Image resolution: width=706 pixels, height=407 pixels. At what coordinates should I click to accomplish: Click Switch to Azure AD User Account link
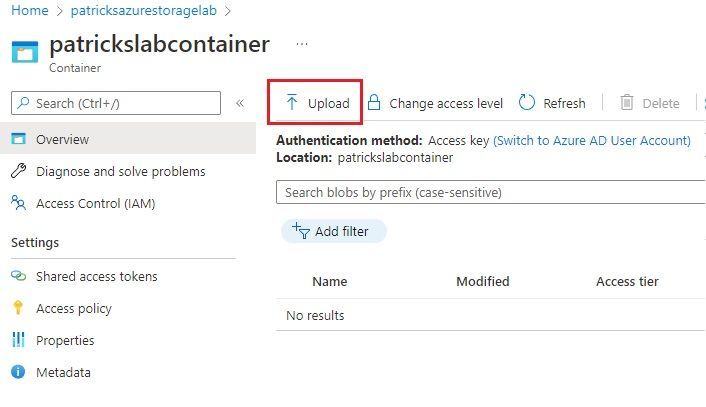tap(592, 140)
